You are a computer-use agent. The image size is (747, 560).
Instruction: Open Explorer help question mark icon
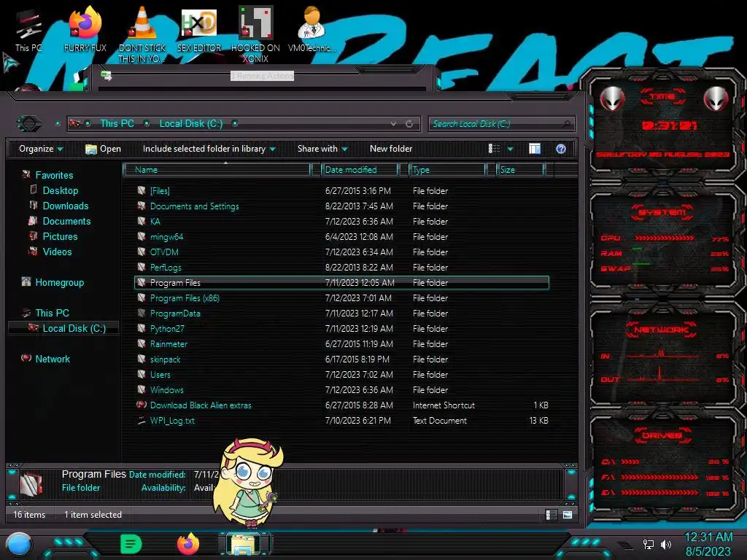coord(561,149)
